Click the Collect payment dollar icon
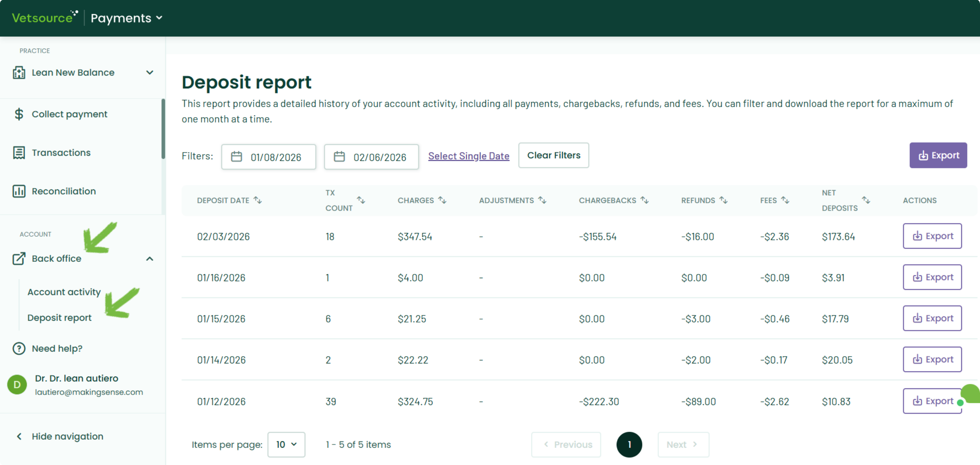Viewport: 980px width, 465px height. 19,114
